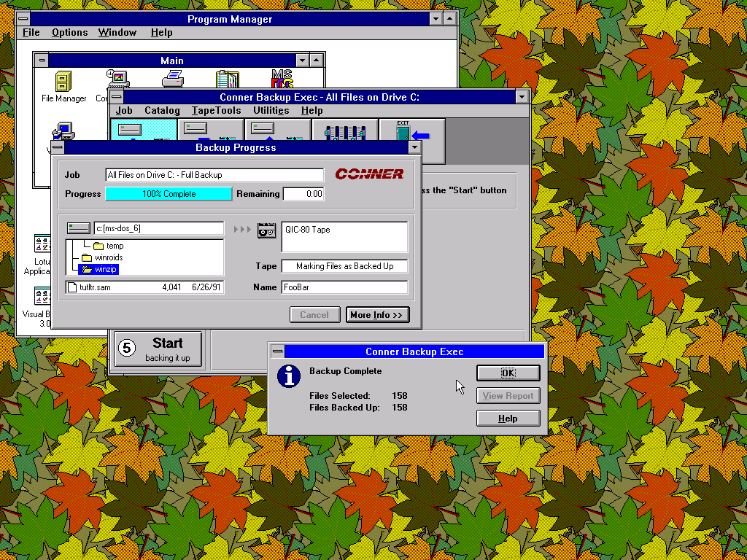Click the Files Selected: 158 line
The height and width of the screenshot is (560, 747).
tap(358, 396)
